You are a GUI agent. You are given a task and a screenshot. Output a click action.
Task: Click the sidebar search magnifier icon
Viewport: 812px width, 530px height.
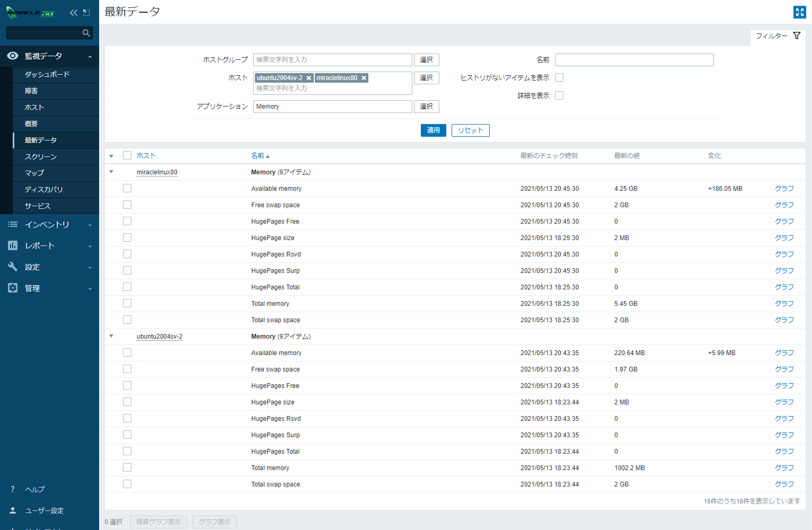86,33
